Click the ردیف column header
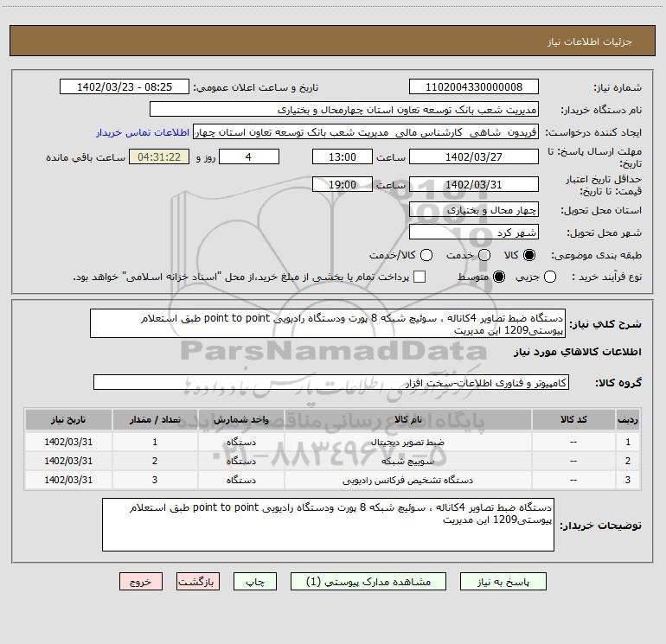 [x=628, y=419]
